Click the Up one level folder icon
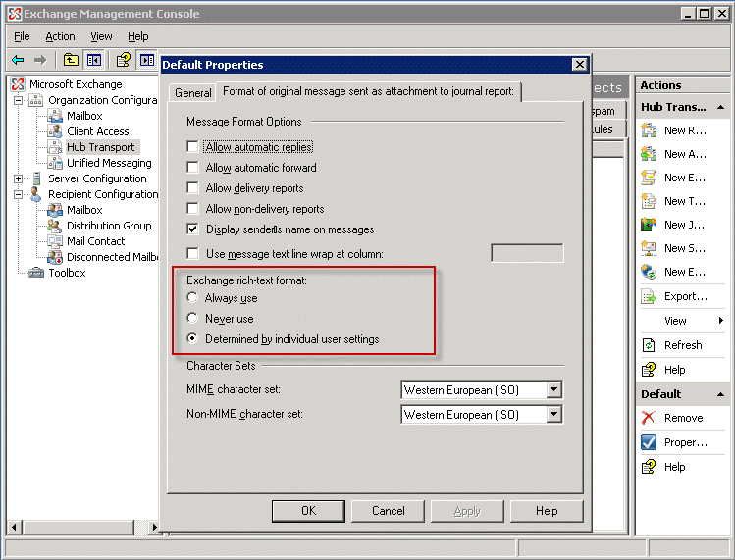735x560 pixels. tap(71, 60)
